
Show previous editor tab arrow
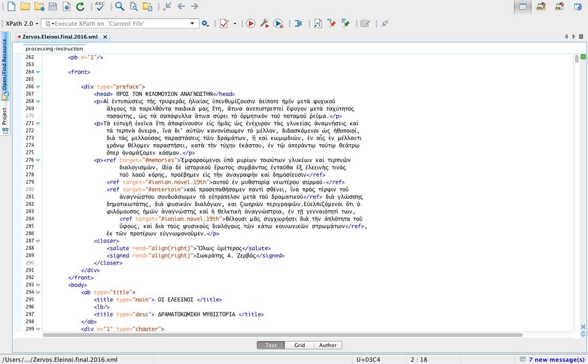coord(566,36)
